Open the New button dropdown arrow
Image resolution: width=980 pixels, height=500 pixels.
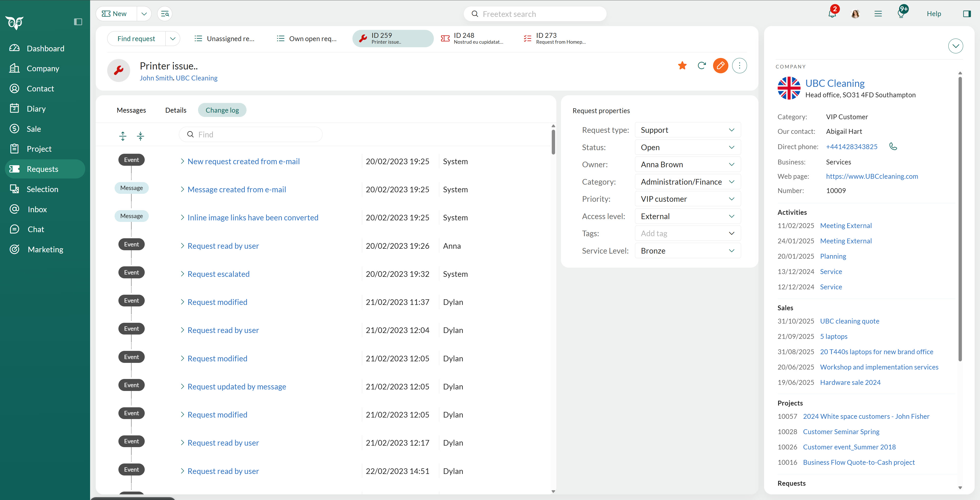[x=144, y=14]
